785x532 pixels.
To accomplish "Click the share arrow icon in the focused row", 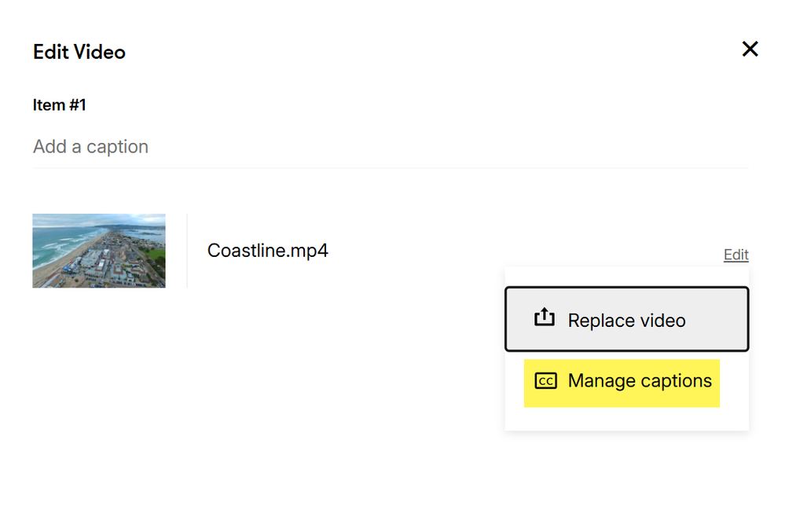I will pos(544,317).
